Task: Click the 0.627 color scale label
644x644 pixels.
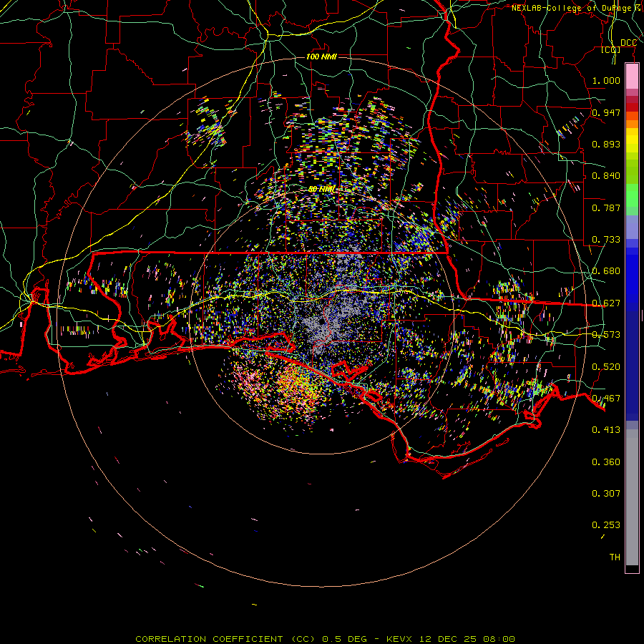Action: (x=606, y=303)
